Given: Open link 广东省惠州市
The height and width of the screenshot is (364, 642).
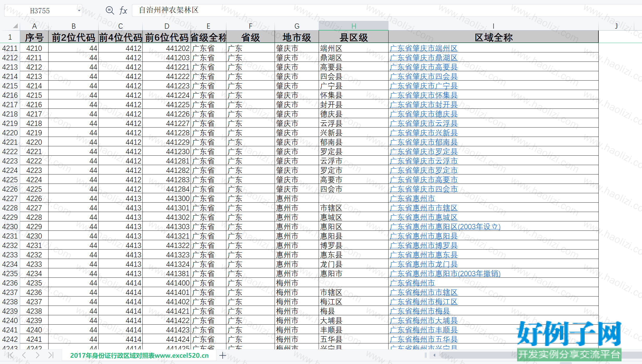Looking at the screenshot, I should (412, 198).
